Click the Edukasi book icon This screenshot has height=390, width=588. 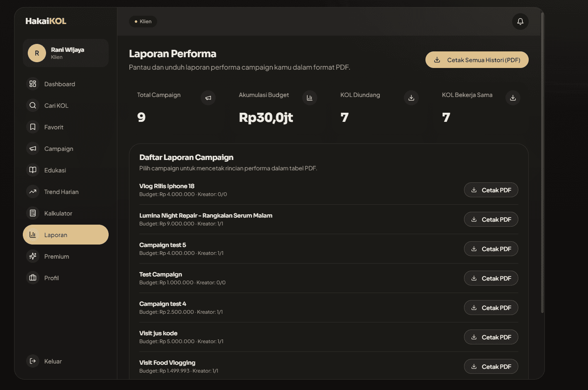point(33,170)
